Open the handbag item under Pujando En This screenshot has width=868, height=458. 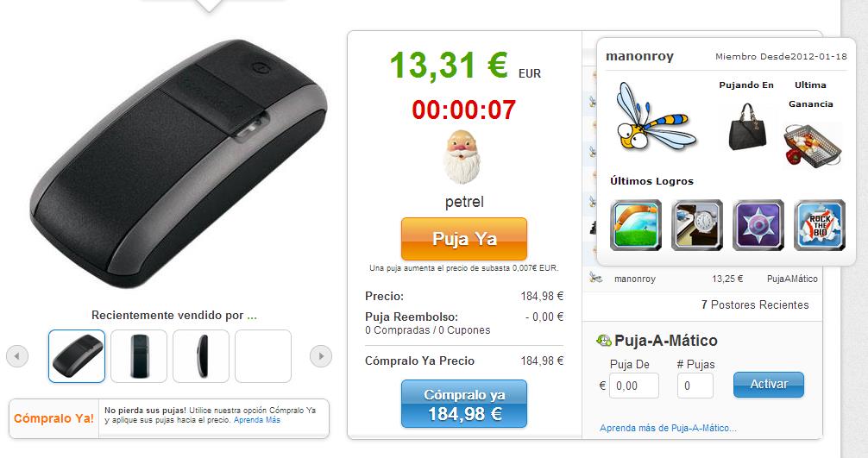coord(746,127)
